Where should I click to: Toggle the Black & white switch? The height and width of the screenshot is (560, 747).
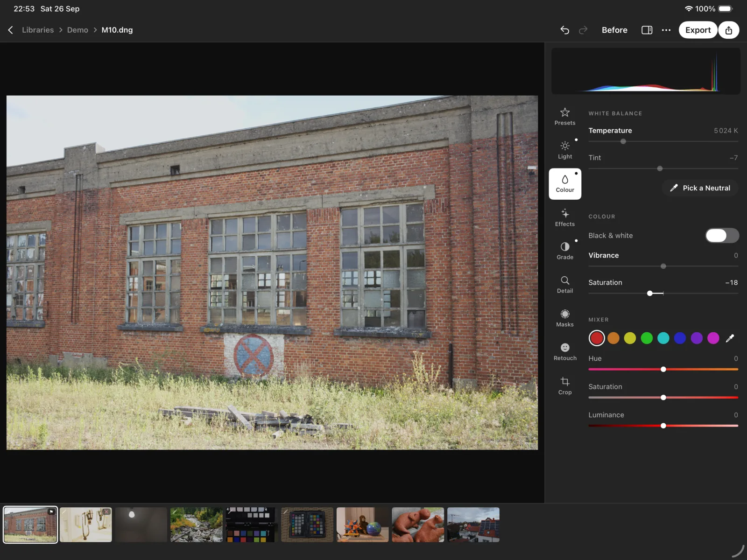(x=722, y=236)
